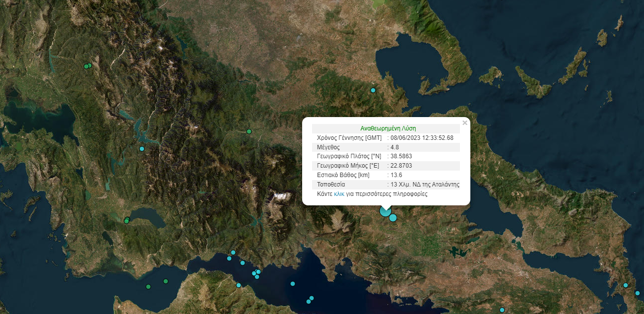Select the green marker pair in the top-left mountains
The width and height of the screenshot is (644, 314).
[x=87, y=66]
